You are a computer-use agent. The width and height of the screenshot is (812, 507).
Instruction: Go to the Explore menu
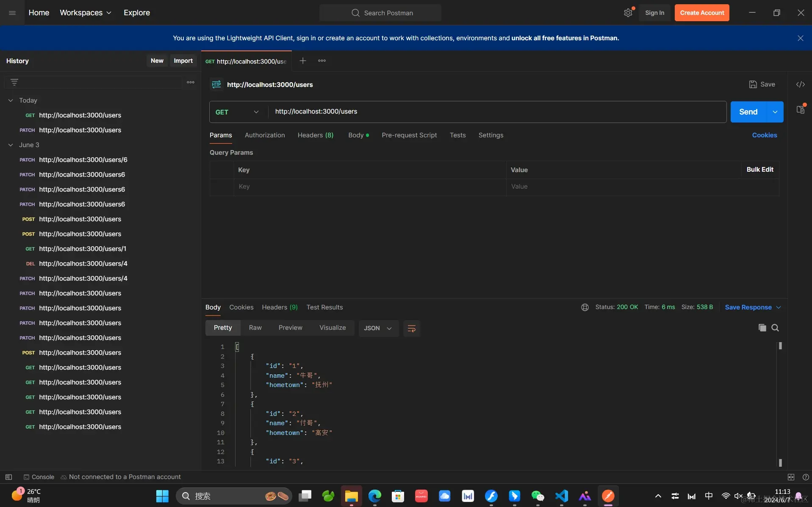(136, 13)
